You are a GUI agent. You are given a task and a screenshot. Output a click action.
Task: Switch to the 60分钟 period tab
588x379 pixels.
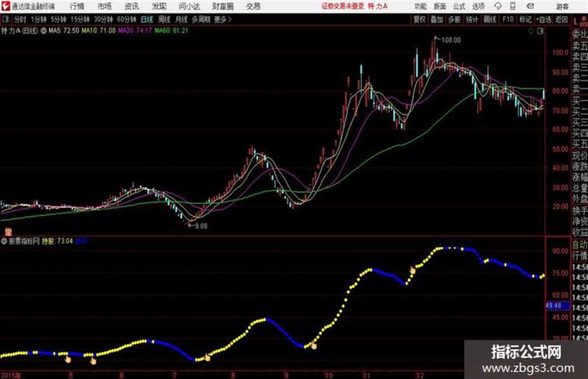(x=126, y=19)
